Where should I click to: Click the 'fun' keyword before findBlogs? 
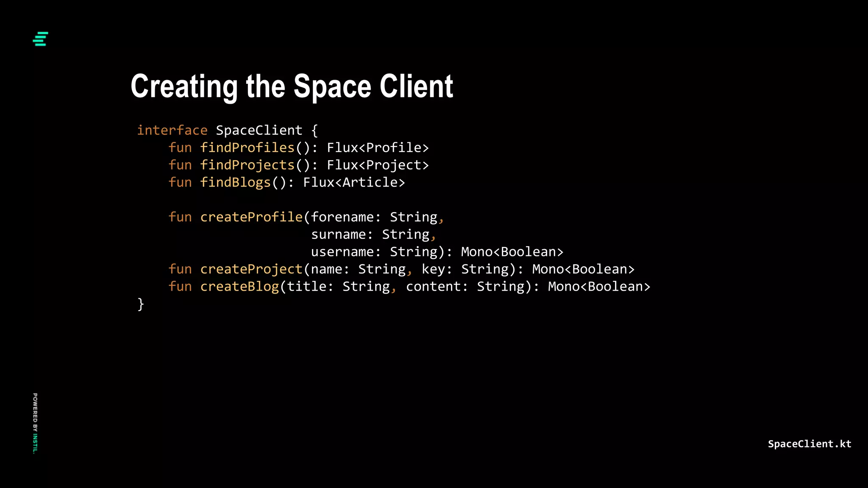[180, 182]
